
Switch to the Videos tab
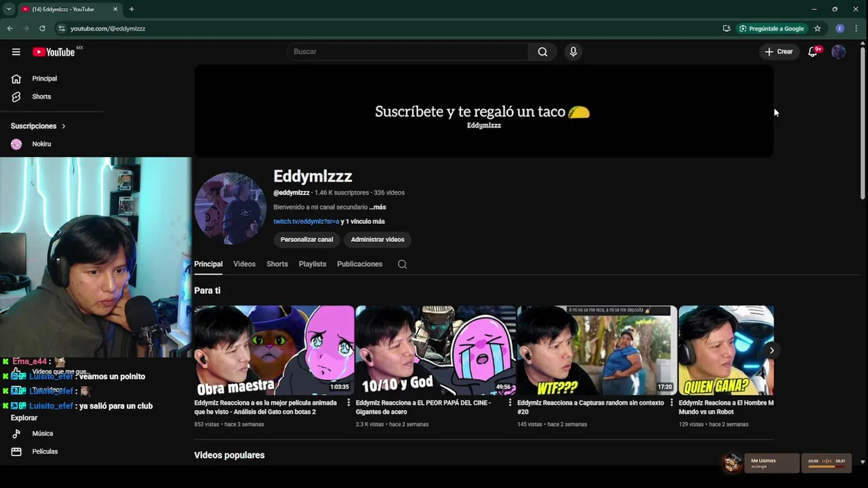click(244, 264)
